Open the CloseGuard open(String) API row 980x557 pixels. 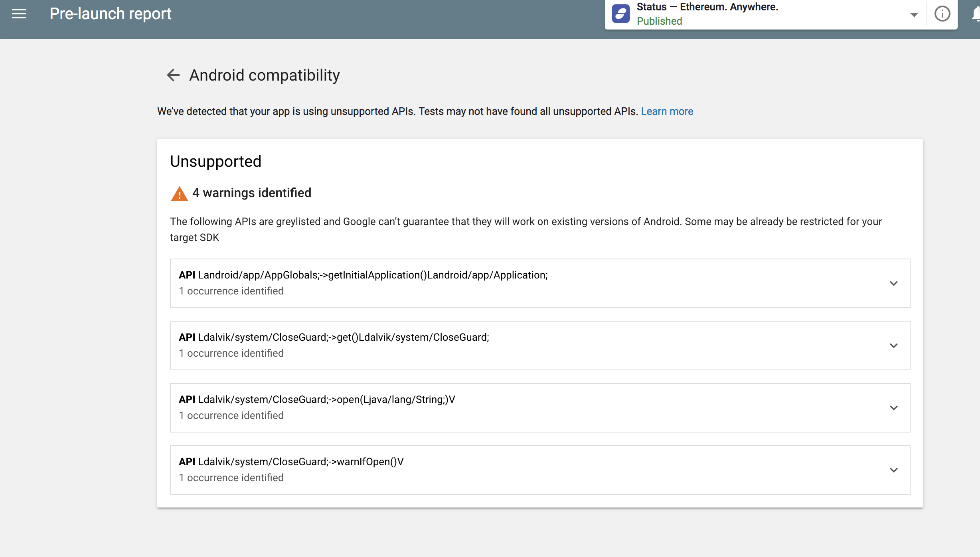point(317,400)
